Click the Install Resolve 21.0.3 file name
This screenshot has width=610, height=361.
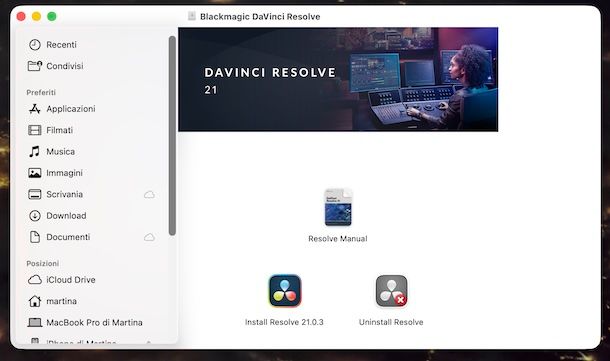pos(284,322)
